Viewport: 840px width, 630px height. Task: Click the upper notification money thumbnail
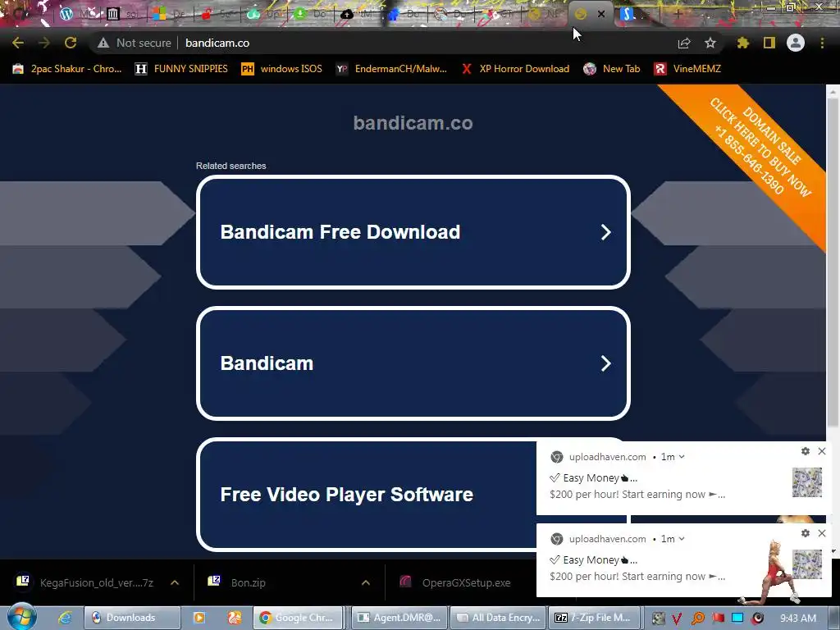pyautogui.click(x=807, y=482)
